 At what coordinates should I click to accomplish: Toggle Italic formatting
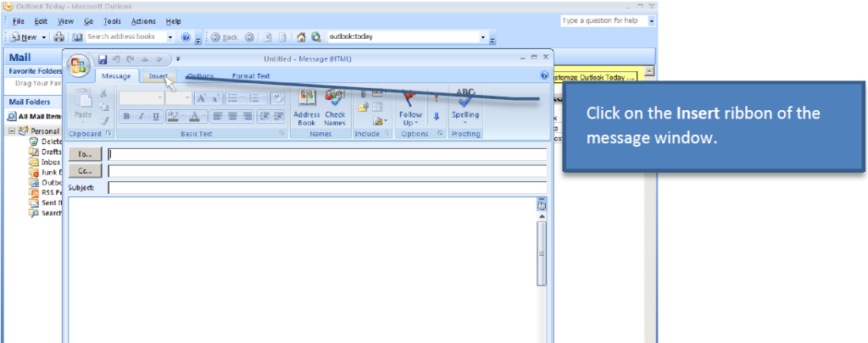[x=142, y=116]
